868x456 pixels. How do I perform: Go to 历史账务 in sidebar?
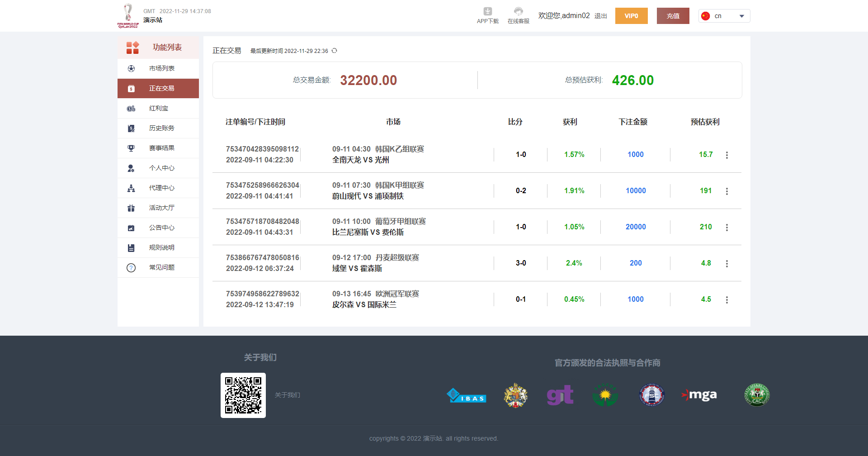pyautogui.click(x=161, y=128)
